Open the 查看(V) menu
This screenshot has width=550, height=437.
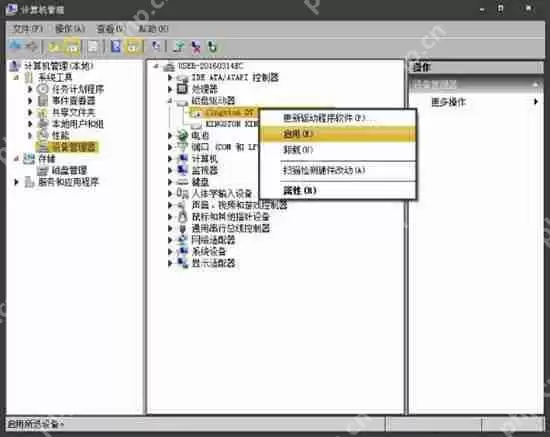coord(110,28)
